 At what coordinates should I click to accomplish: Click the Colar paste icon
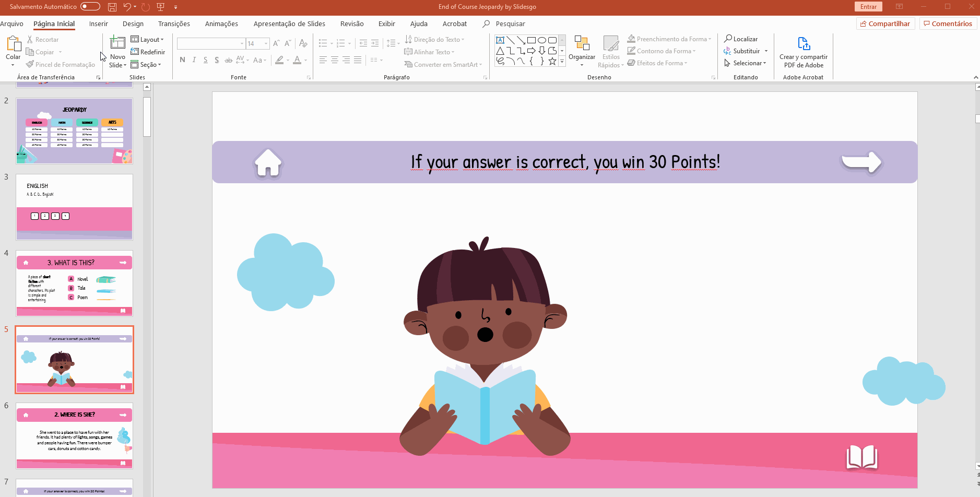[x=13, y=44]
